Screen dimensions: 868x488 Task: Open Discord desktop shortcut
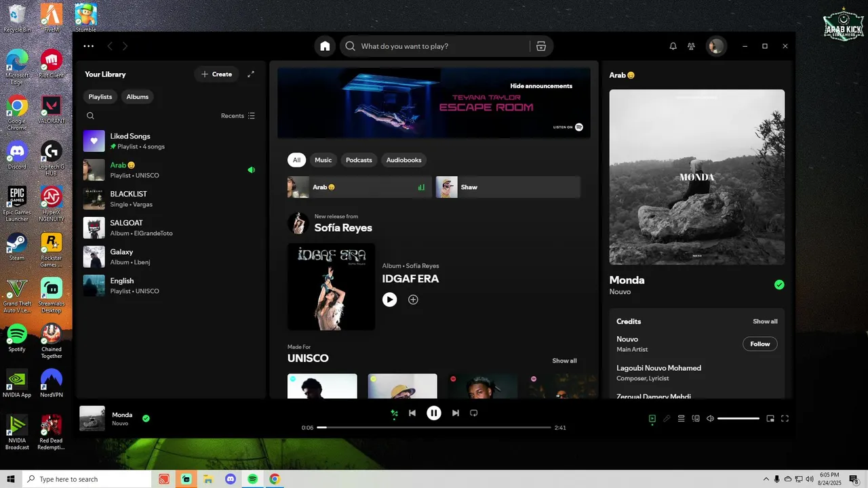click(x=17, y=155)
